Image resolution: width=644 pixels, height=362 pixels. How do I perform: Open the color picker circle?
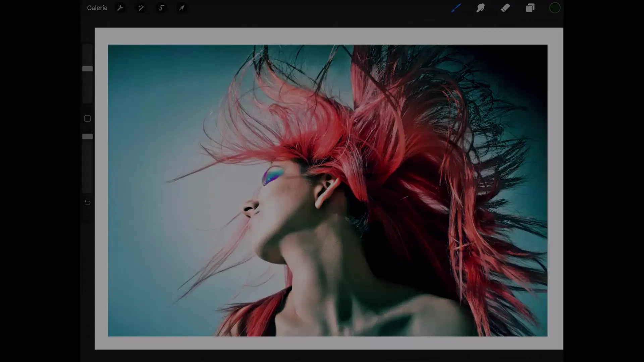[555, 8]
